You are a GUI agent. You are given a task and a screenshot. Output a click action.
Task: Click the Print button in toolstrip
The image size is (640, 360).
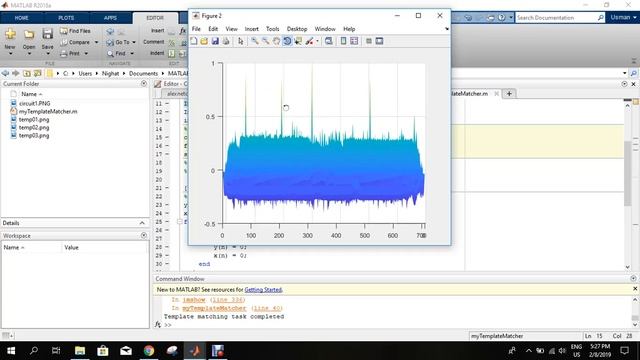pyautogui.click(x=70, y=53)
